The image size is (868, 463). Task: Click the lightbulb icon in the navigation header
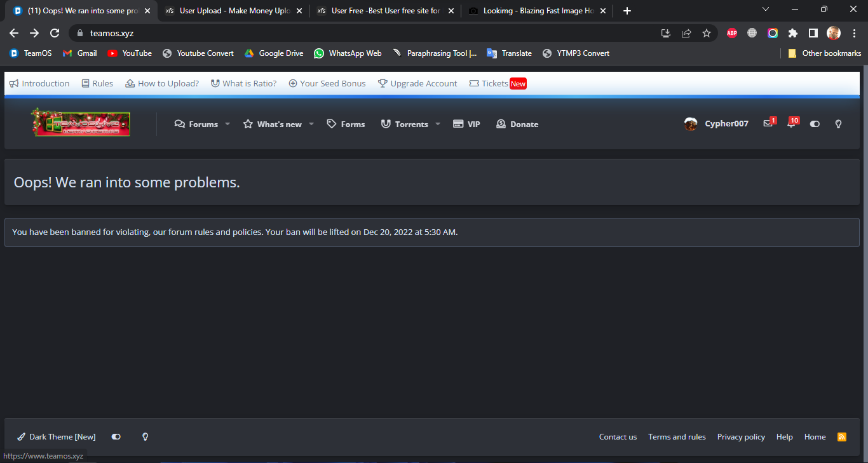click(838, 124)
